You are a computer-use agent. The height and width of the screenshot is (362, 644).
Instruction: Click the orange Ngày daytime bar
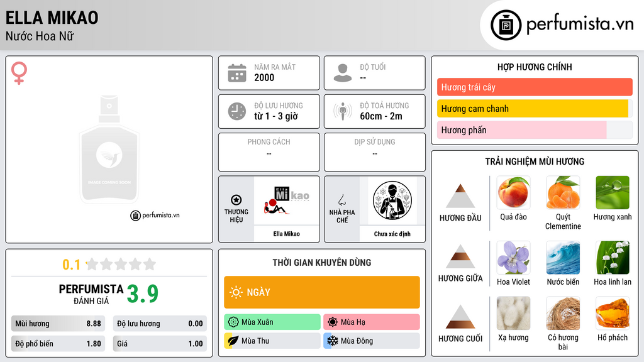[x=322, y=292]
